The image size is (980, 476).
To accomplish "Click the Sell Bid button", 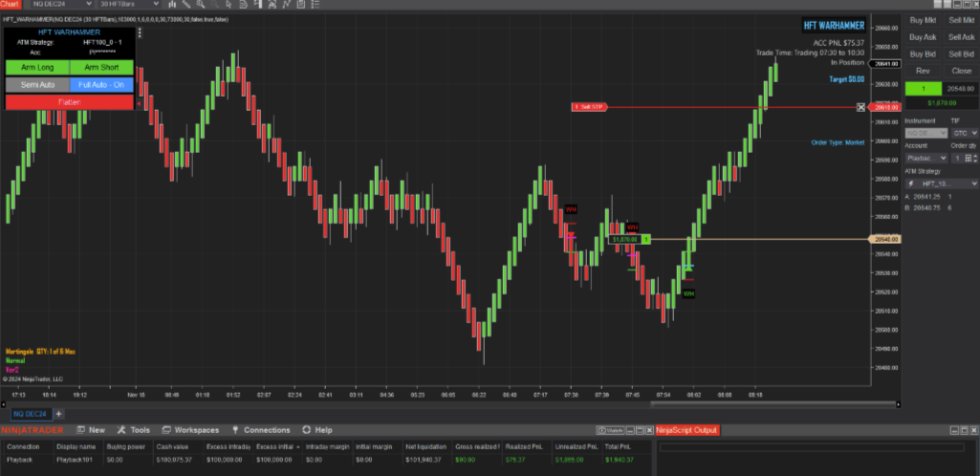I will click(x=961, y=54).
